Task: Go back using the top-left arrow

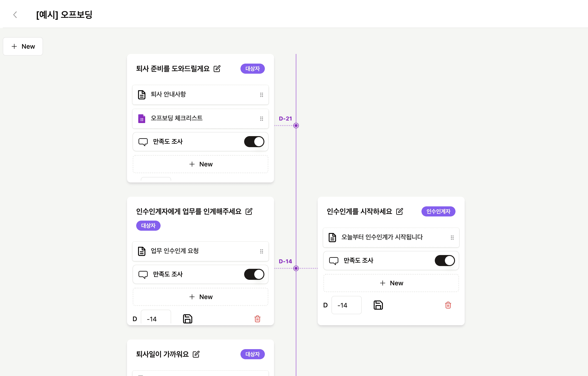Action: tap(15, 15)
